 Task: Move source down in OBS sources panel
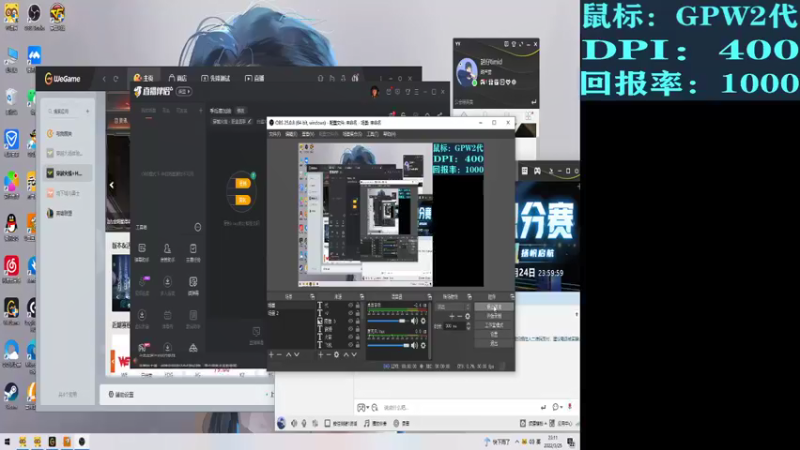pos(354,355)
